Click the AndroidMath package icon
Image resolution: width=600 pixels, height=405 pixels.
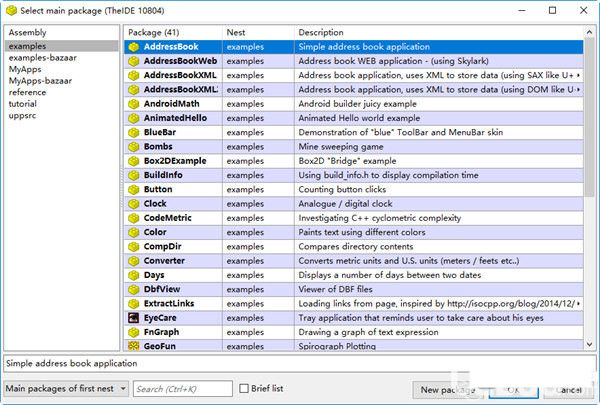point(134,104)
